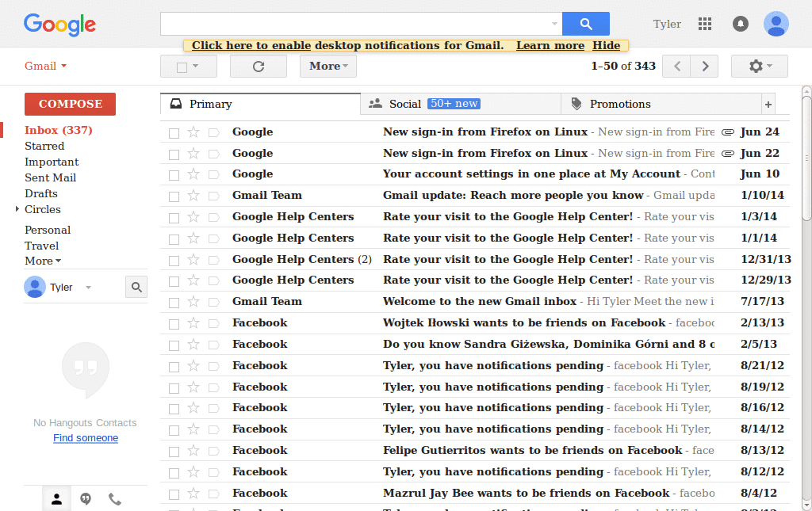Image resolution: width=812 pixels, height=511 pixels.
Task: Open the Travel label
Action: (41, 246)
